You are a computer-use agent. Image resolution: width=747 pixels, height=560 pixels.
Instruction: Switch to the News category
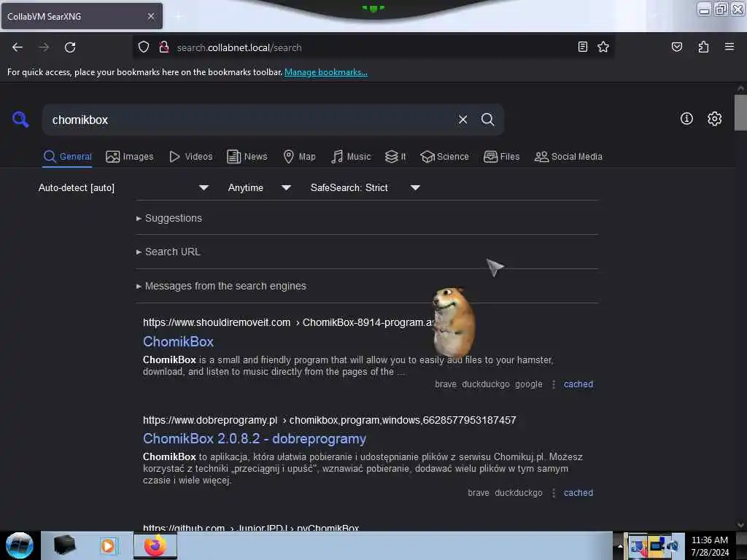pyautogui.click(x=247, y=157)
